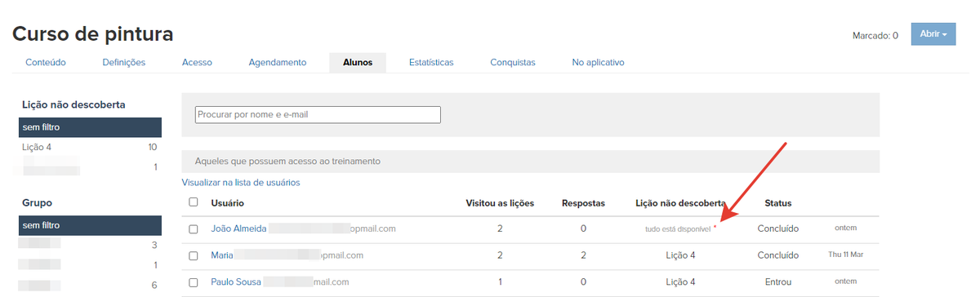Click the 'Lição não descoberta' column header
This screenshot has width=980, height=297.
[x=680, y=202]
